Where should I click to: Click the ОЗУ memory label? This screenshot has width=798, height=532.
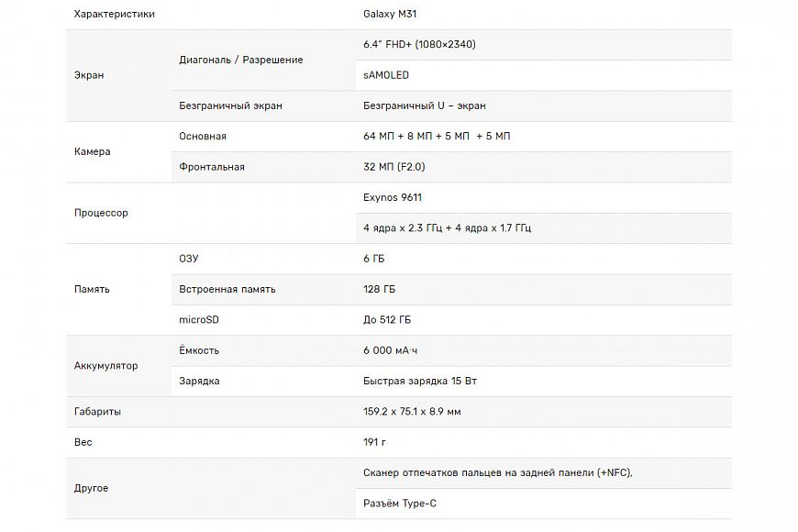189,259
